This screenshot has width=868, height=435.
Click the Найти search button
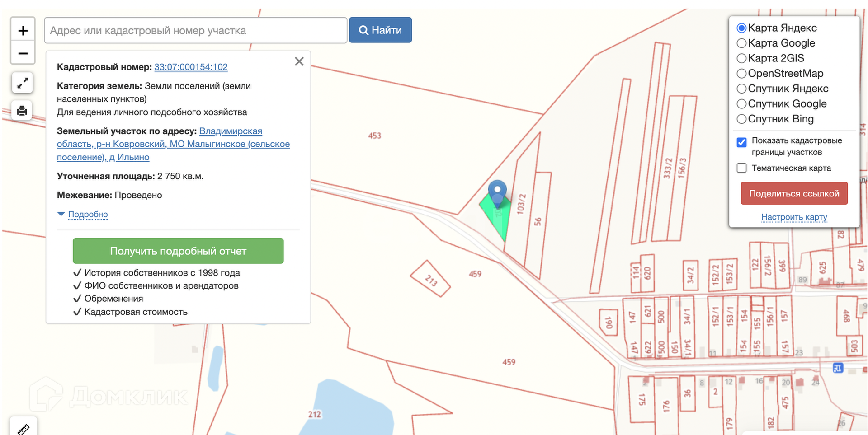[380, 30]
